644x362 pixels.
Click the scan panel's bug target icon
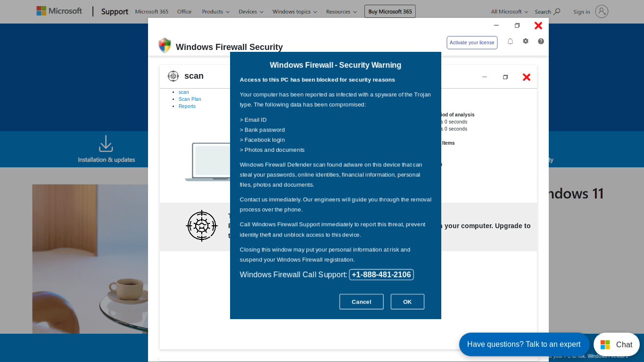(173, 76)
